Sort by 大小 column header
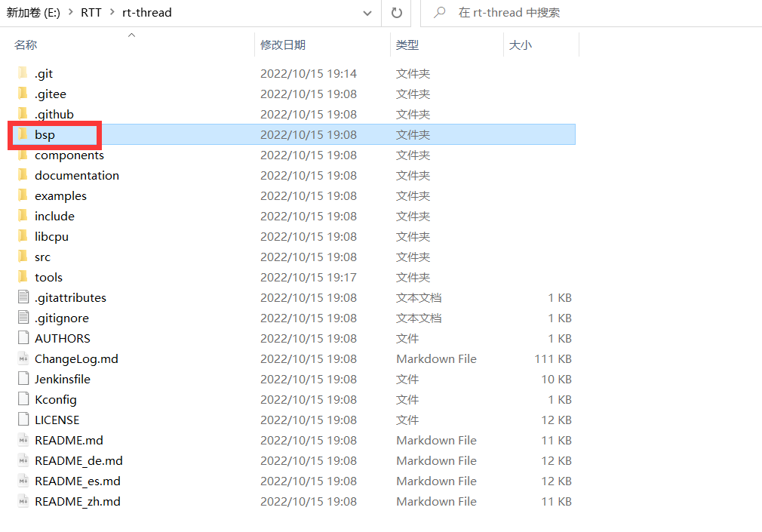The image size is (762, 532). 521,45
